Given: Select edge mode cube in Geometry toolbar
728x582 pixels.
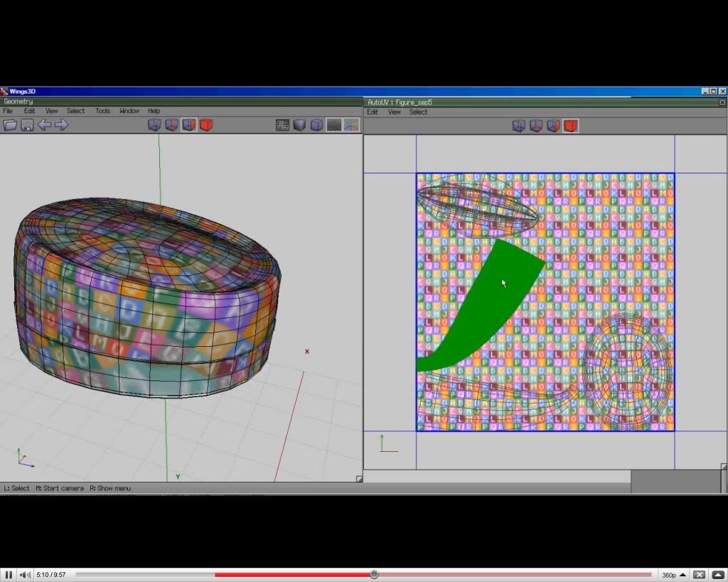Looking at the screenshot, I should tap(171, 125).
